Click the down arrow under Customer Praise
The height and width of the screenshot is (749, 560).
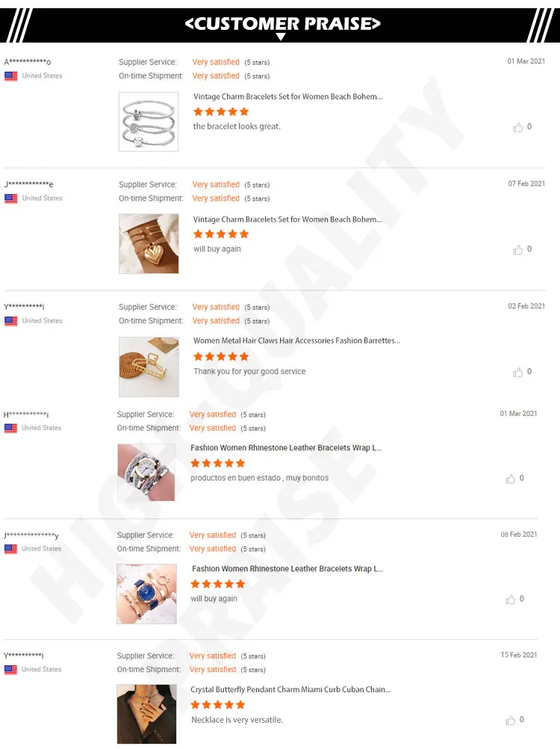(281, 37)
